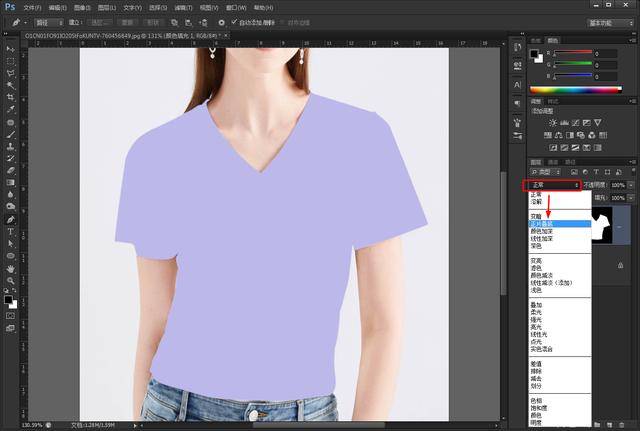Select the Zoom magnifier tool

pyautogui.click(x=11, y=281)
